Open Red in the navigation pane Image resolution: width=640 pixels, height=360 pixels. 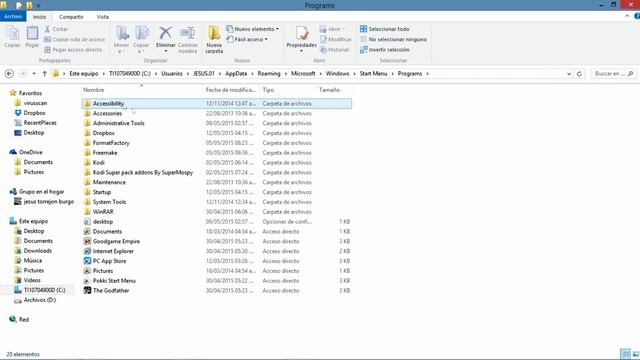point(19,320)
